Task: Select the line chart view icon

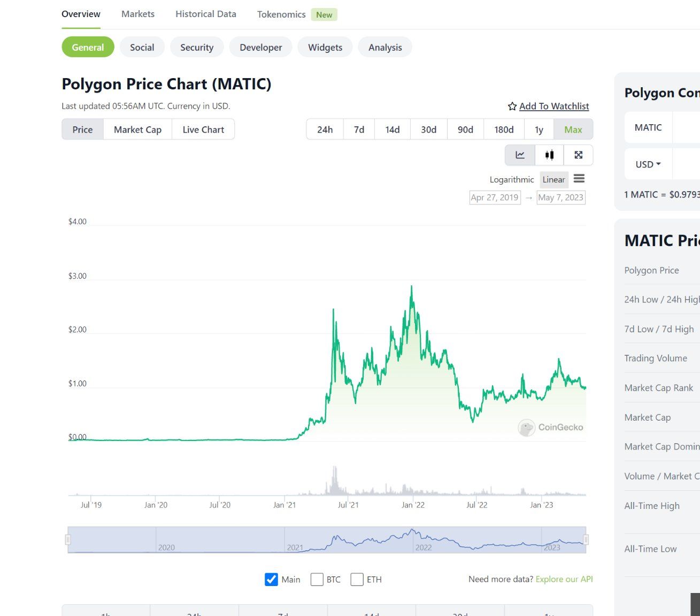Action: (x=520, y=155)
